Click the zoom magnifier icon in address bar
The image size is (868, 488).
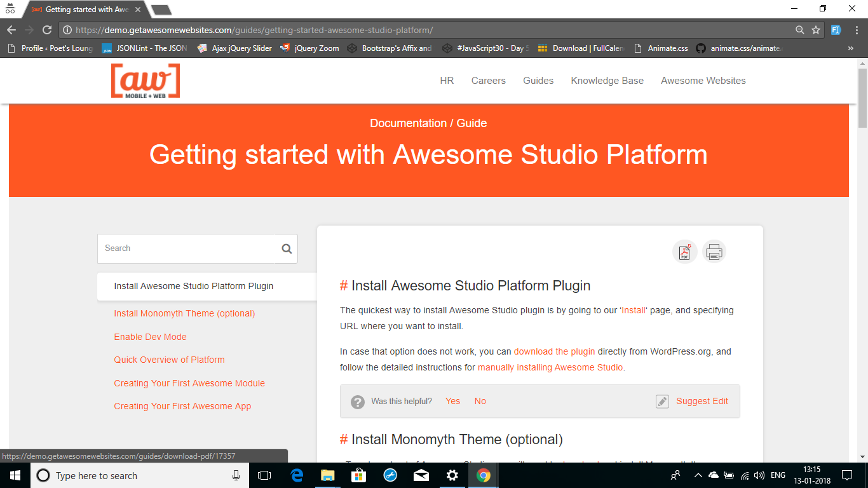[x=800, y=30]
